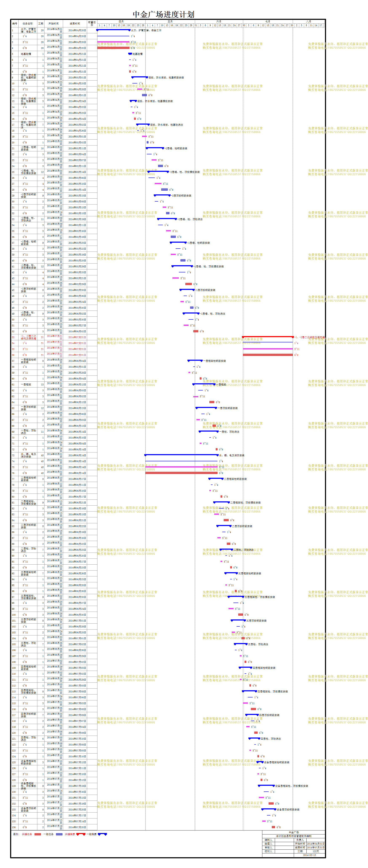Click the long blue summary bar for 水、暖、电及消防安装

(182, 455)
